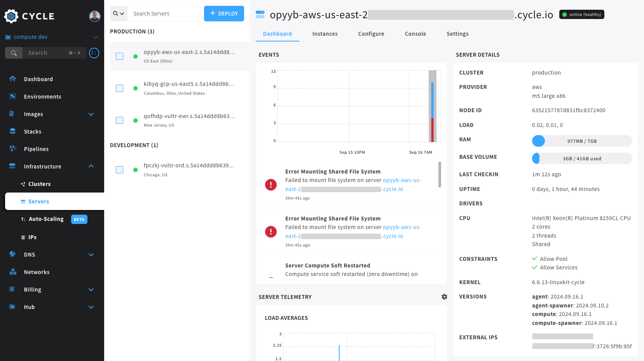Click the Dashboard home icon in sidebar
This screenshot has height=361, width=644.
(x=12, y=79)
